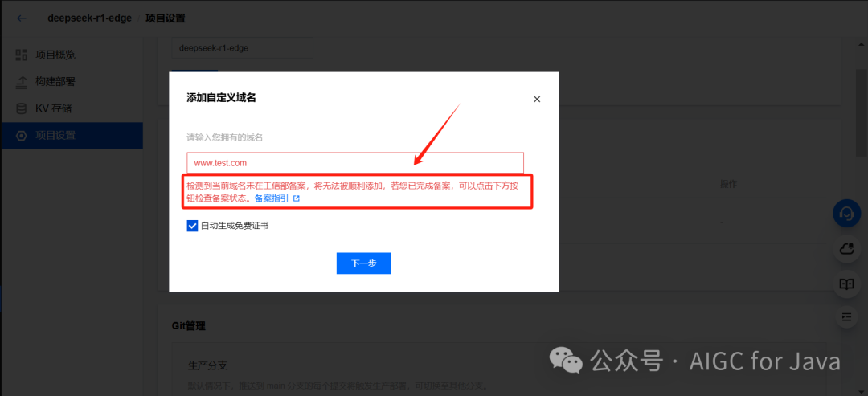The image size is (868, 396).
Task: Click the deepseek-r1-edge project name field
Action: (x=243, y=48)
